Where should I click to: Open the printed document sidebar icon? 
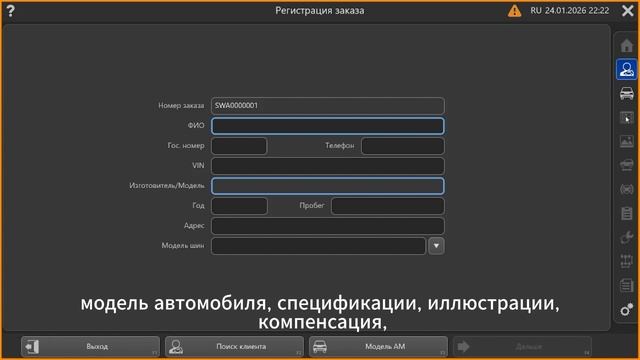click(627, 285)
